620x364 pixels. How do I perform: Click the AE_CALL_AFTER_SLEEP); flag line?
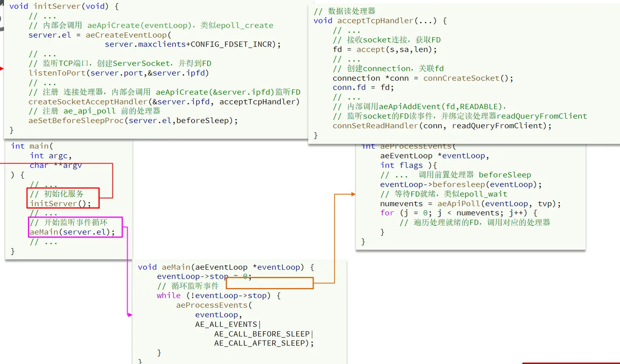(264, 343)
